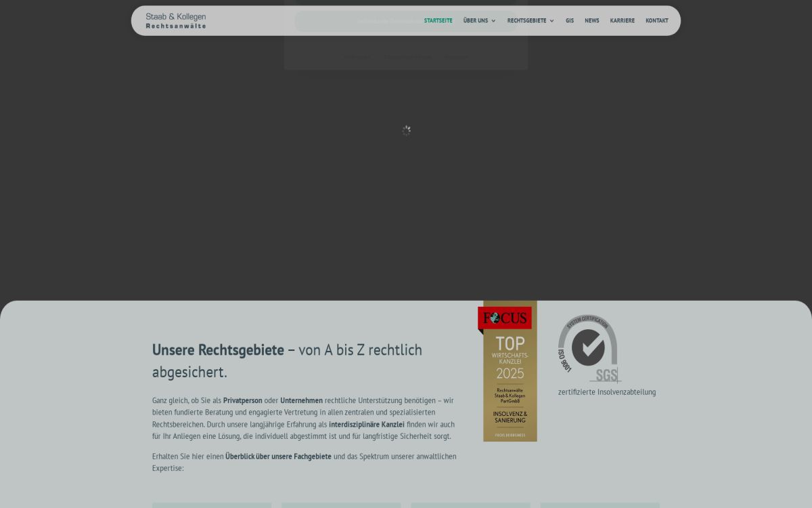Click the bold interdisziplinäre Kanzlei text
This screenshot has height=508, width=812.
(366, 425)
